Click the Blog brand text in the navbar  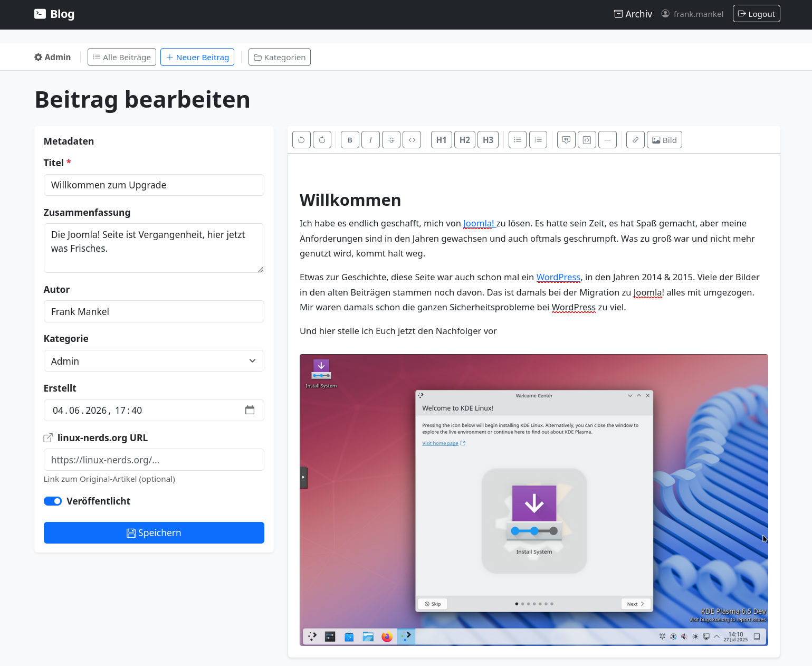point(62,14)
